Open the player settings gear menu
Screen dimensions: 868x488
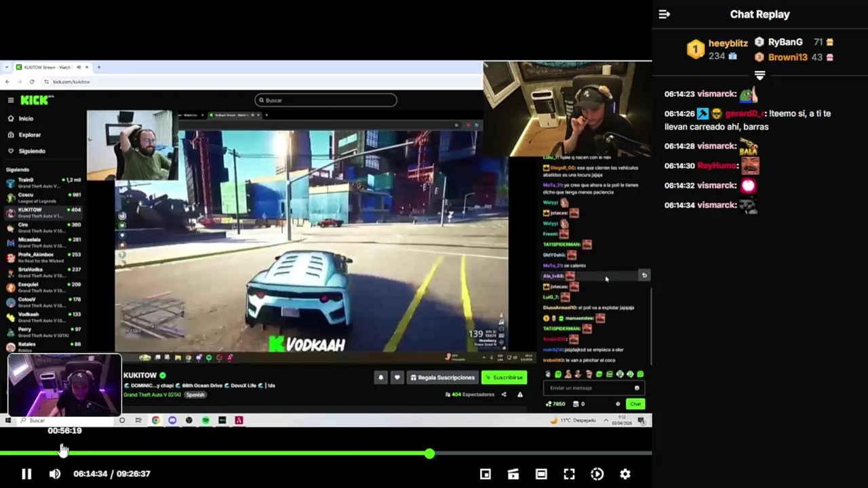click(625, 474)
